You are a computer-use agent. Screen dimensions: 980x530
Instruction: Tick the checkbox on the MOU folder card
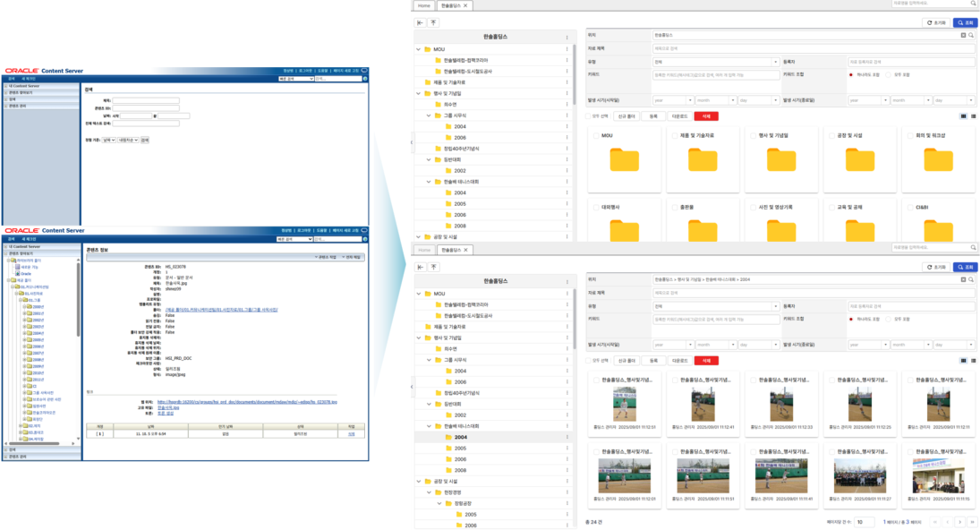[x=596, y=135]
